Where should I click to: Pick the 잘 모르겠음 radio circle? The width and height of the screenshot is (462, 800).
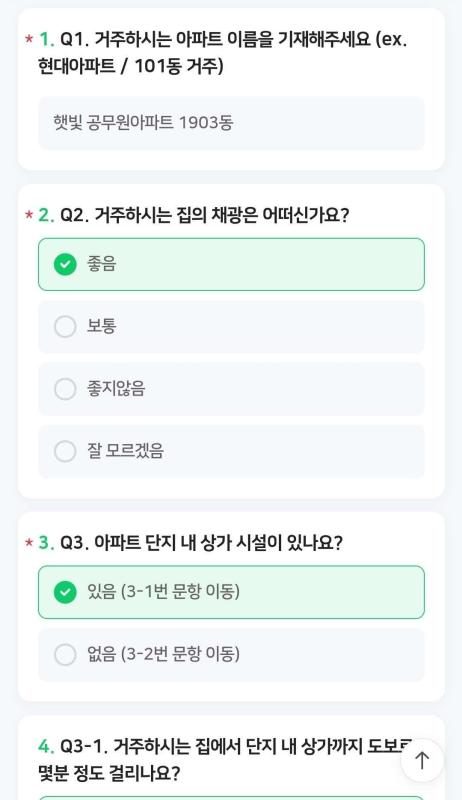tap(65, 451)
